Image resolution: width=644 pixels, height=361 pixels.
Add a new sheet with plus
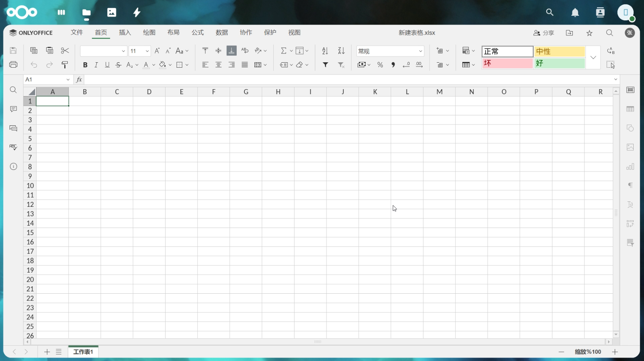(47, 352)
